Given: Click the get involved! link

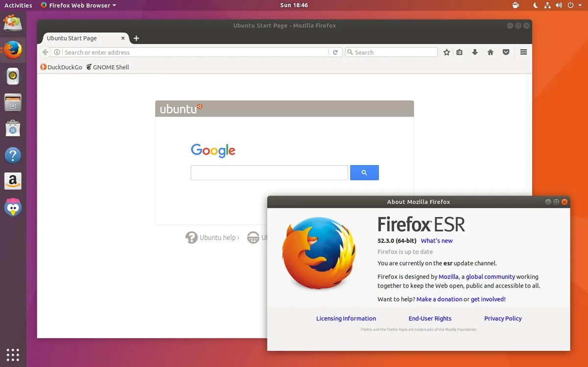Looking at the screenshot, I should [x=488, y=299].
